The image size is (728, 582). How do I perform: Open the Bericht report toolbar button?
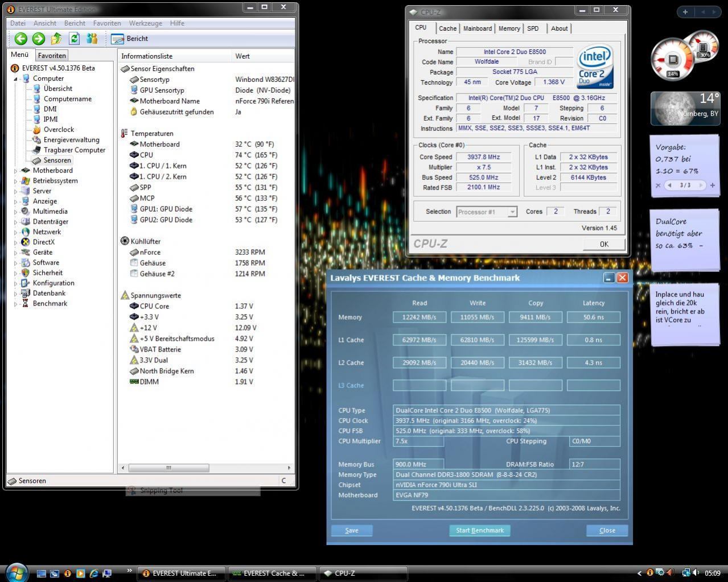(130, 39)
